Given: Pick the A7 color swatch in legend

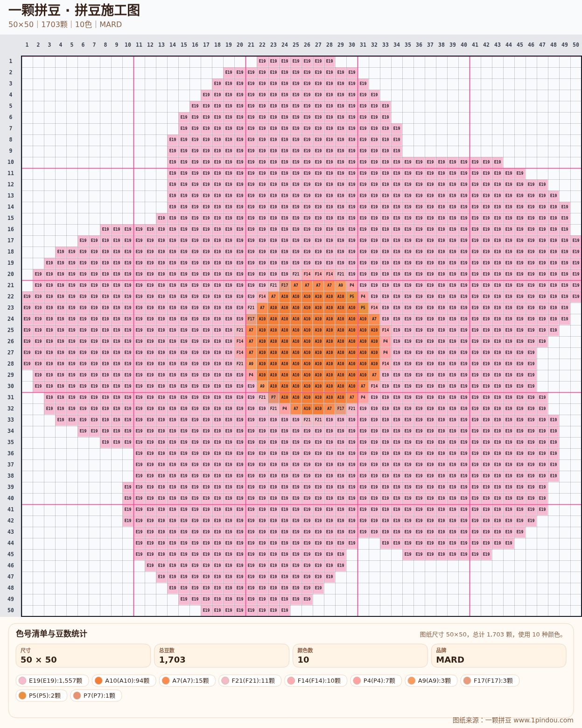Looking at the screenshot, I should 166,681.
